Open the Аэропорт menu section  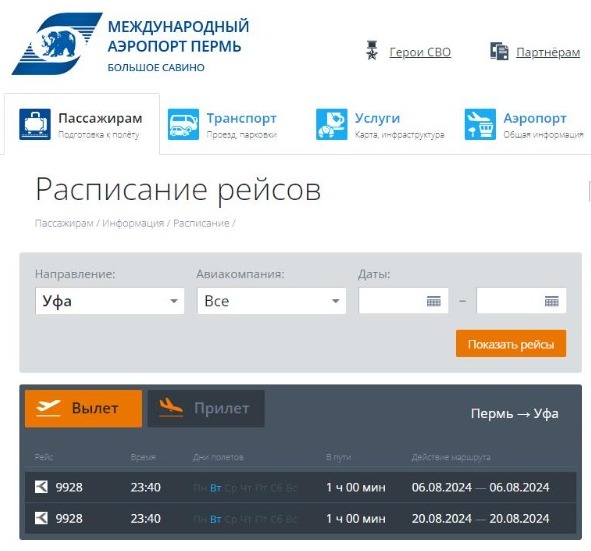[524, 124]
